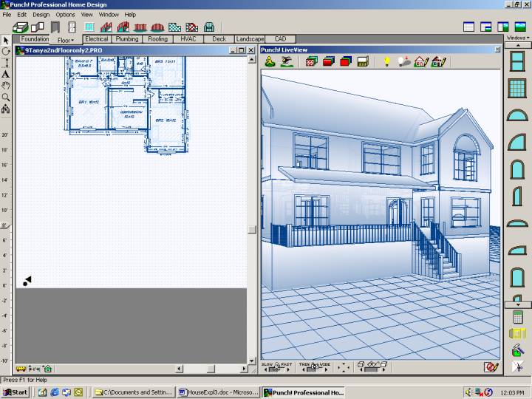Open the Design menu

coord(41,15)
